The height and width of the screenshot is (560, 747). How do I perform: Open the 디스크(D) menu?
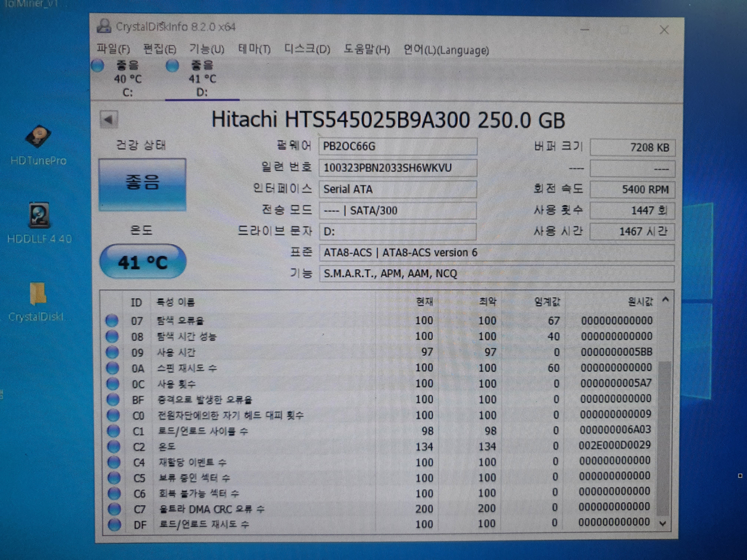[x=307, y=49]
